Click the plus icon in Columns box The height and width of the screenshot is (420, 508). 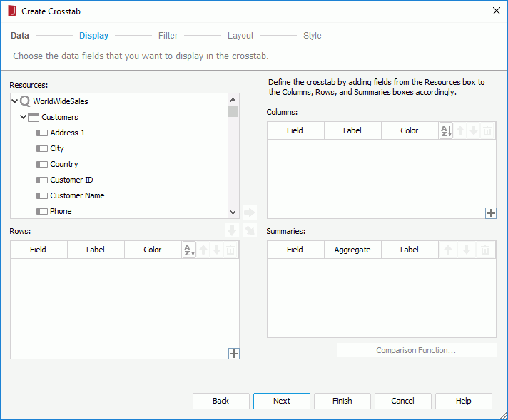click(490, 213)
